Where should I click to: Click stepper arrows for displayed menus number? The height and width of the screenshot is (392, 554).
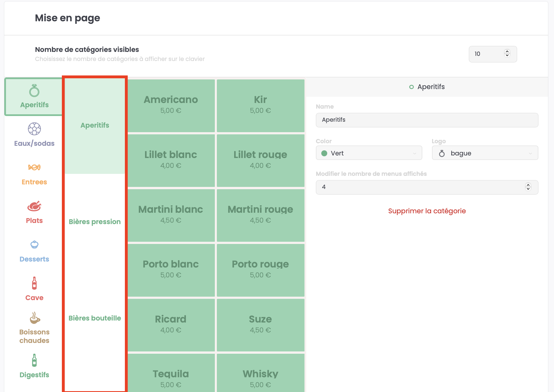coord(528,187)
